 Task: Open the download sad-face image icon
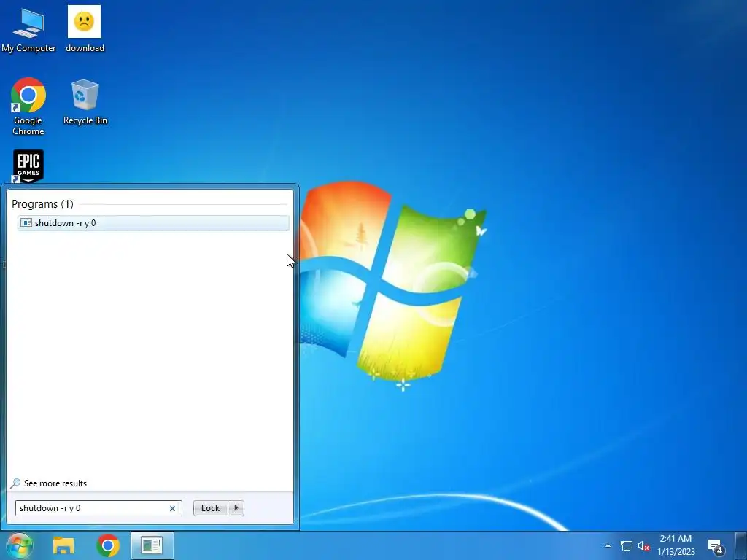(x=85, y=29)
